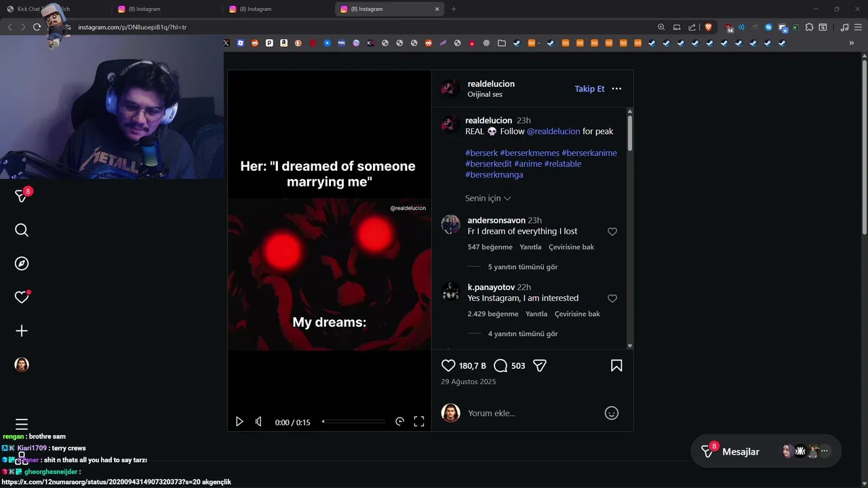Enter fullscreen for the video

click(419, 422)
